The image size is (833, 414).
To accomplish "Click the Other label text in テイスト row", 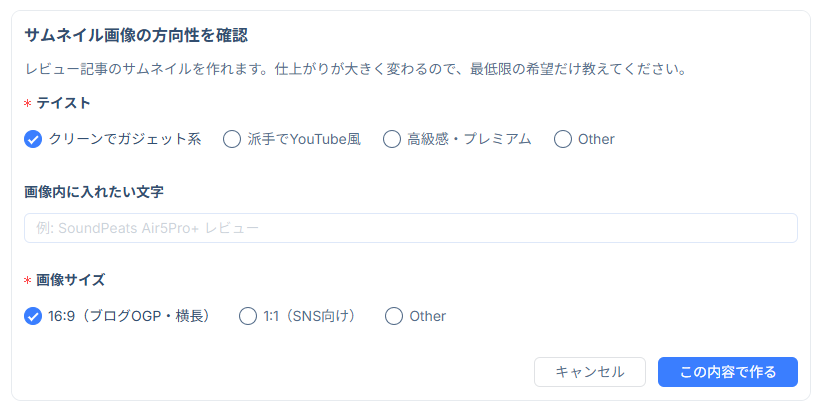I will (596, 139).
